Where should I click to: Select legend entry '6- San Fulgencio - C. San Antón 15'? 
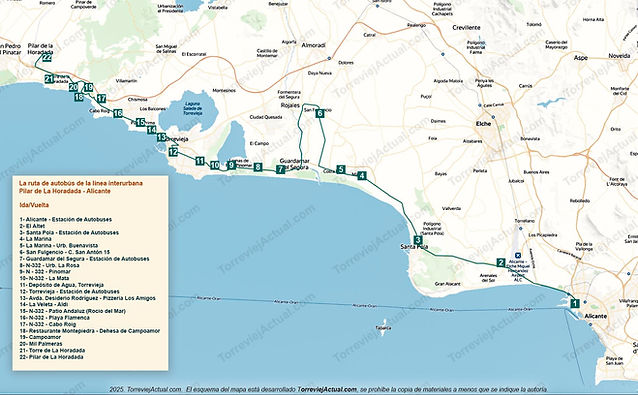[x=65, y=252]
